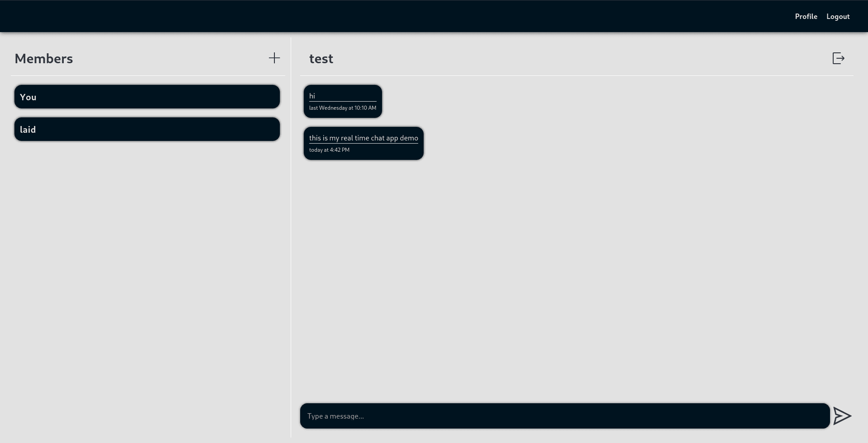Click the 'test' room title
The image size is (868, 443).
[321, 58]
